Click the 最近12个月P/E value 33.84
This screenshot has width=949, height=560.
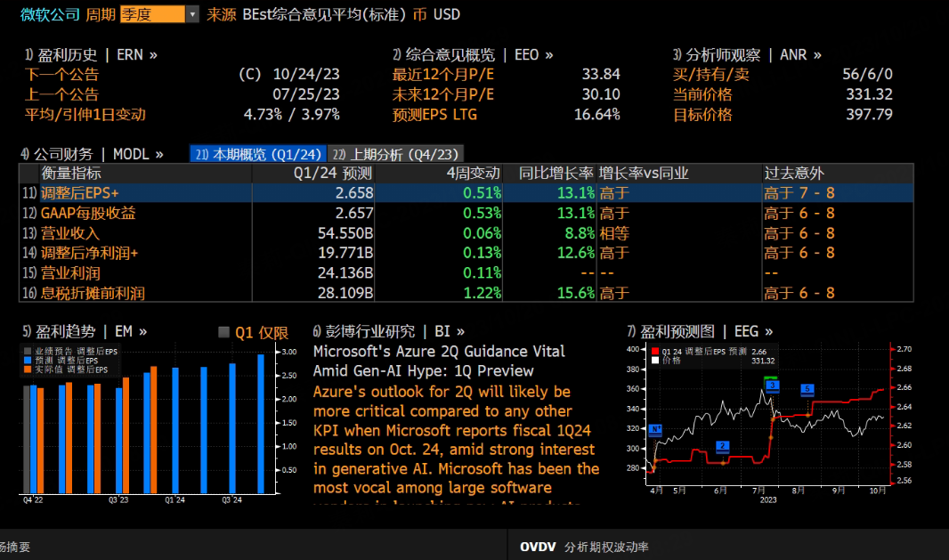[x=601, y=74]
